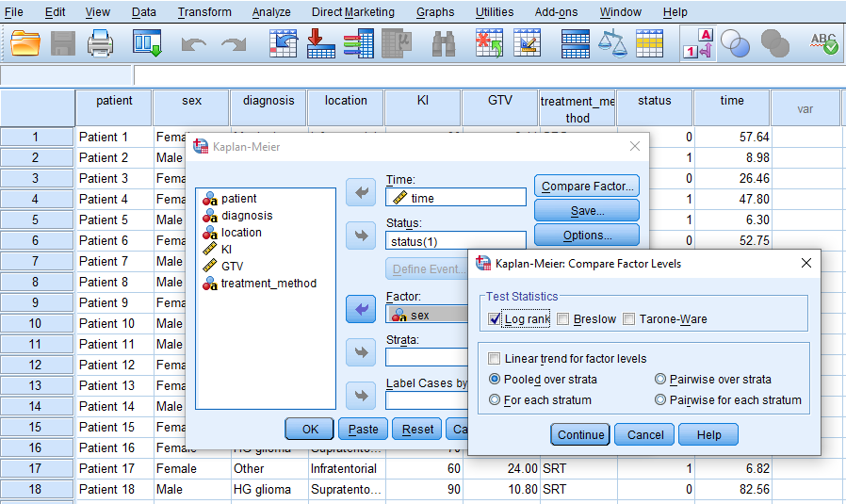Click the Insert variable icon
Viewport: 846px width, 504px height.
click(x=528, y=43)
